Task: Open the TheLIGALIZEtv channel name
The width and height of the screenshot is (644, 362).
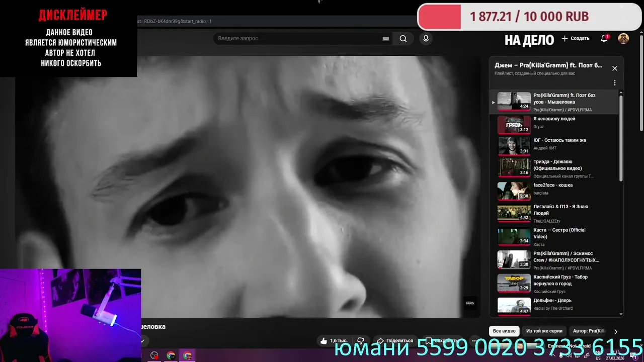Action: pyautogui.click(x=547, y=221)
